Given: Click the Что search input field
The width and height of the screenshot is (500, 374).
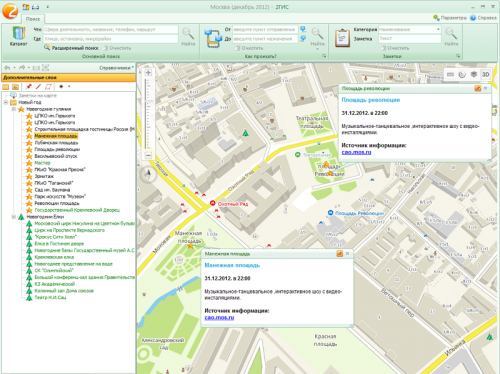Looking at the screenshot, I should (x=111, y=29).
